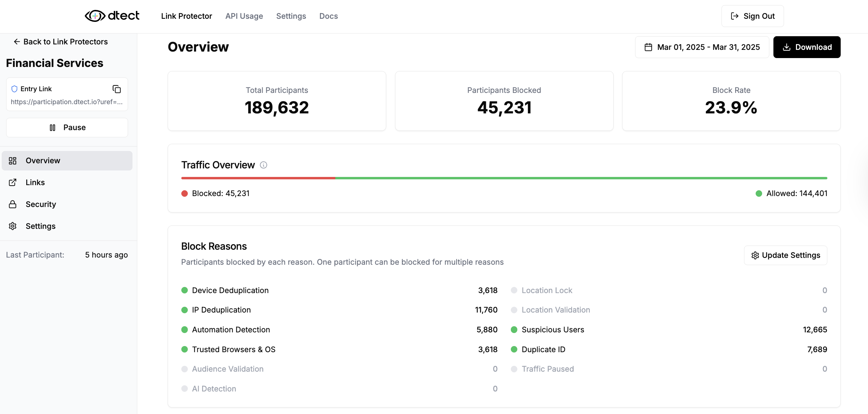Pause traffic for Financial Services
868x414 pixels.
pos(67,127)
